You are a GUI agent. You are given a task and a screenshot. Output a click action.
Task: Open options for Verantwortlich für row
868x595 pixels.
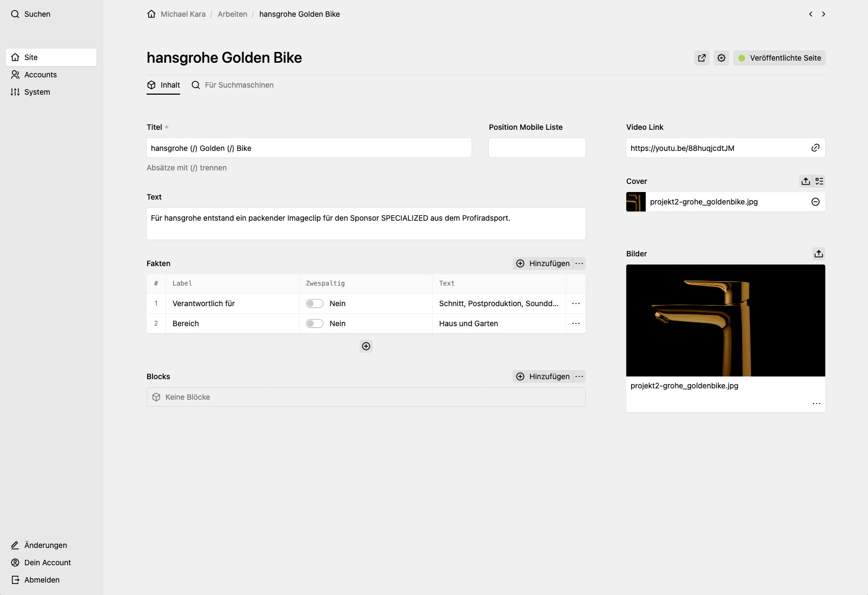[x=576, y=303]
